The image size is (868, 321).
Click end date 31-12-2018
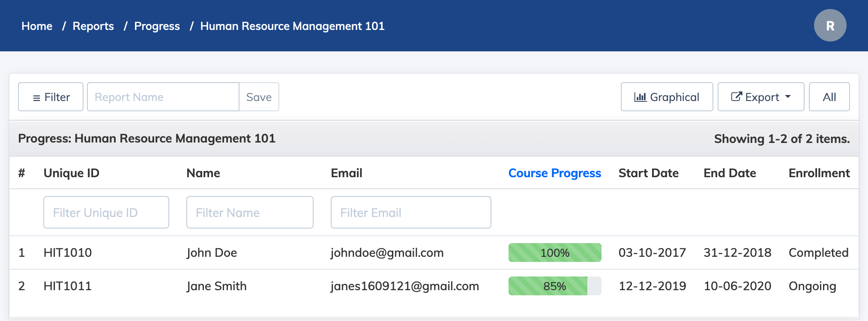pyautogui.click(x=737, y=253)
